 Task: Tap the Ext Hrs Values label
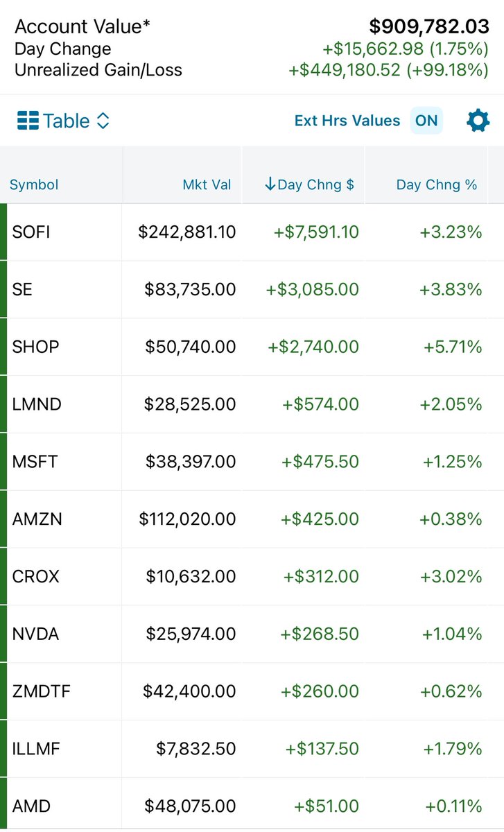coord(347,121)
